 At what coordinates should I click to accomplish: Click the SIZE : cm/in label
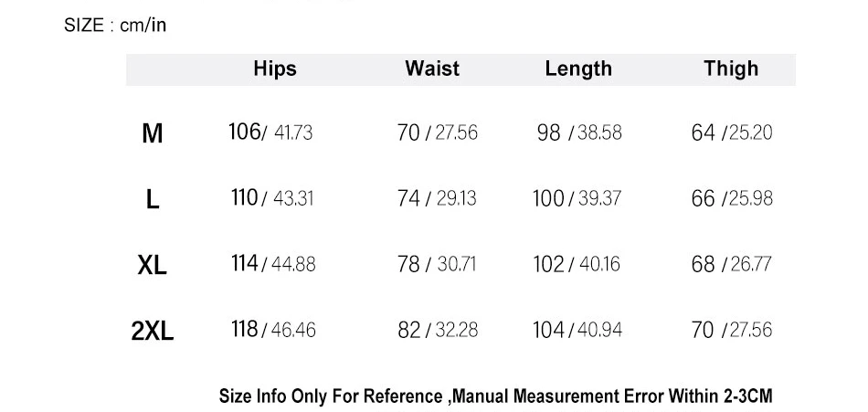[115, 25]
